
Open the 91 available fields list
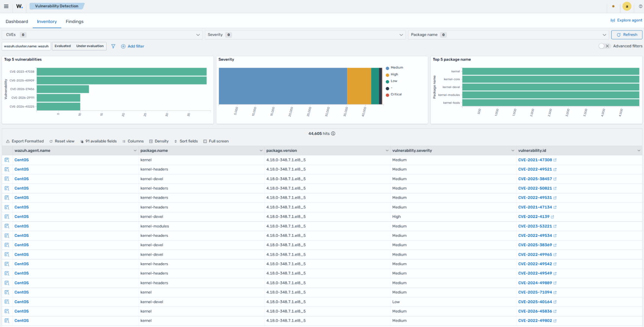pyautogui.click(x=98, y=141)
